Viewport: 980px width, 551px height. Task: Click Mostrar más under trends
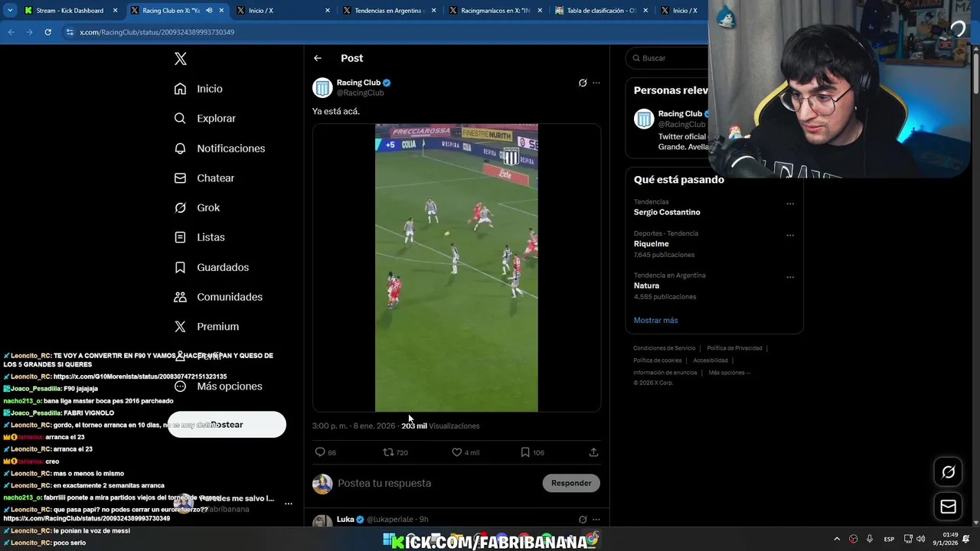pos(655,320)
